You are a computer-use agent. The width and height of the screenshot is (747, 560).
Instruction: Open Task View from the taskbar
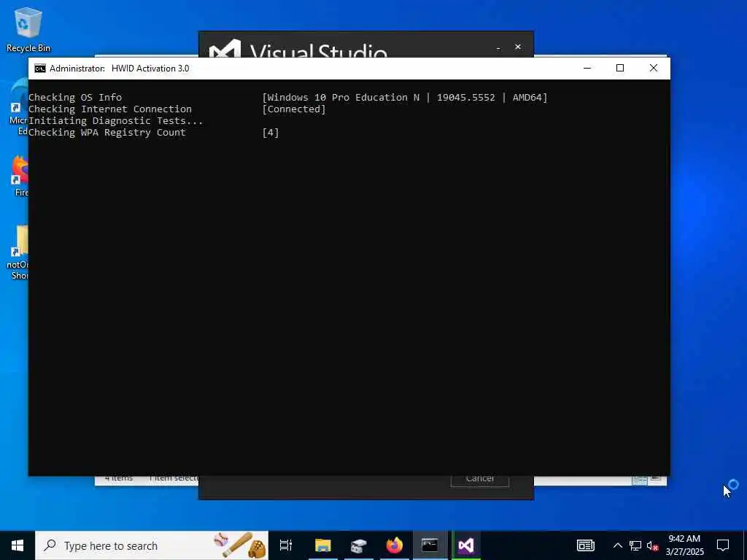[286, 545]
